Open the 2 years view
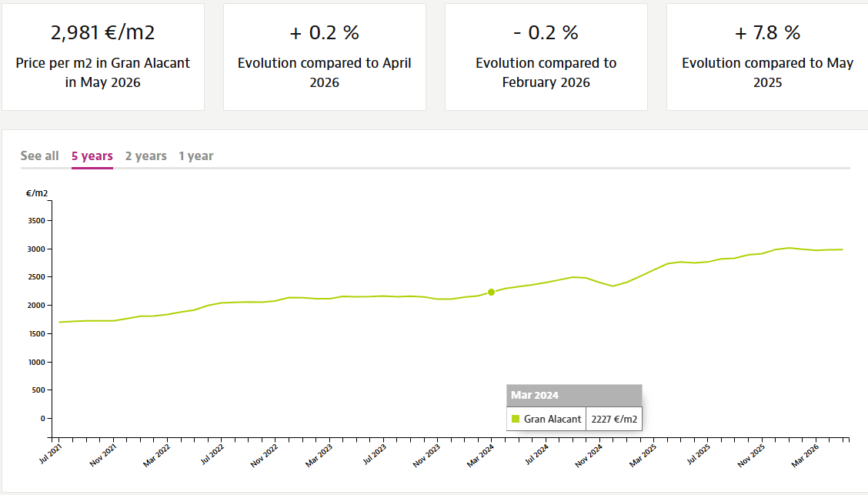868x495 pixels. pos(145,156)
